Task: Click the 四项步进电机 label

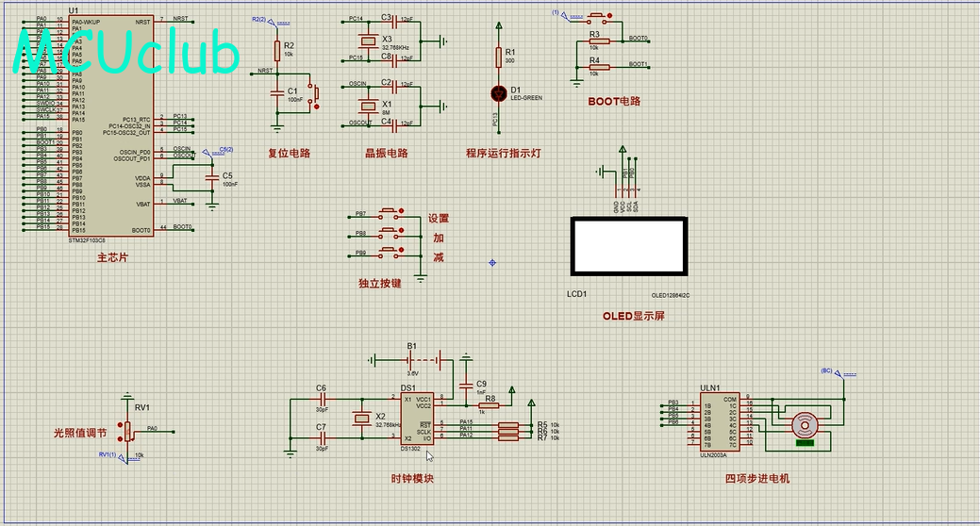Action: pos(756,479)
